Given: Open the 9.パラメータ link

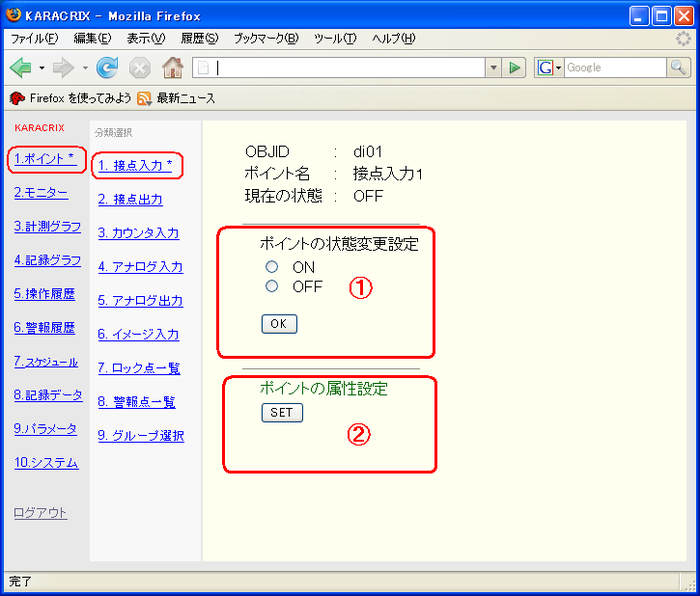Looking at the screenshot, I should (x=45, y=429).
